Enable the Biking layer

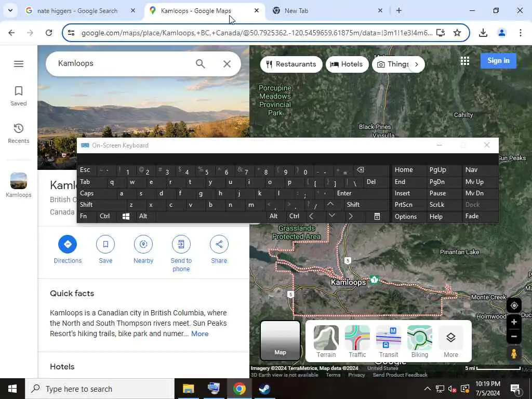point(420,341)
